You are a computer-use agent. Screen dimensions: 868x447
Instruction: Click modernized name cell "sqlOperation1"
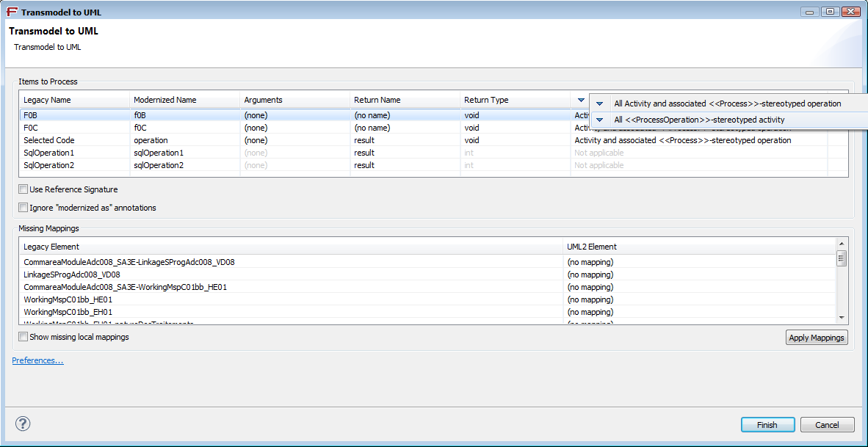pyautogui.click(x=184, y=153)
